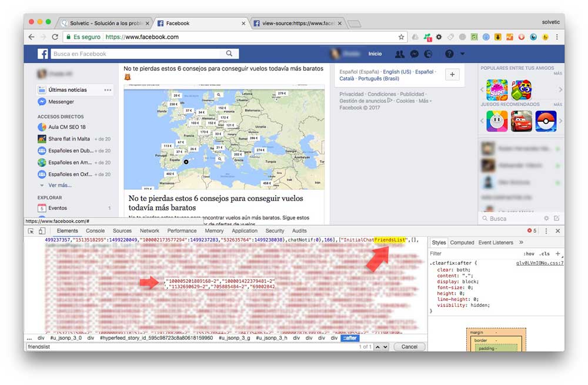Switch to Computed pane in DevTools
This screenshot has width=588, height=385.
point(462,243)
